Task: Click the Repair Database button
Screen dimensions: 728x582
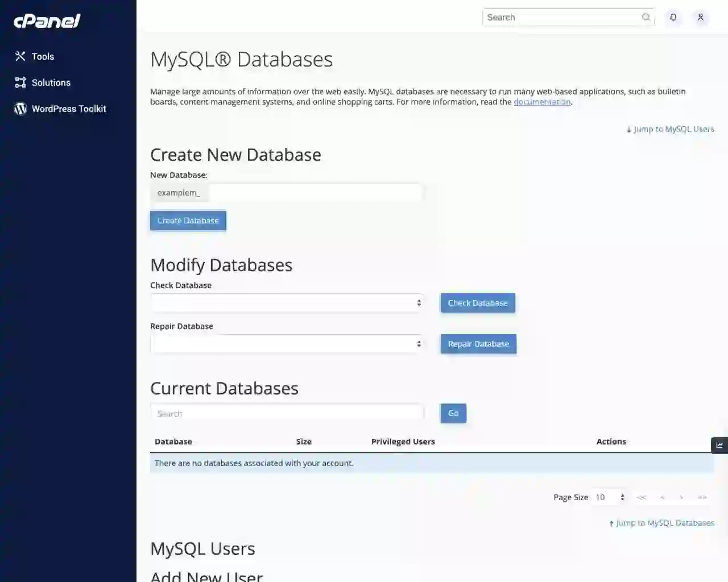Action: 478,344
